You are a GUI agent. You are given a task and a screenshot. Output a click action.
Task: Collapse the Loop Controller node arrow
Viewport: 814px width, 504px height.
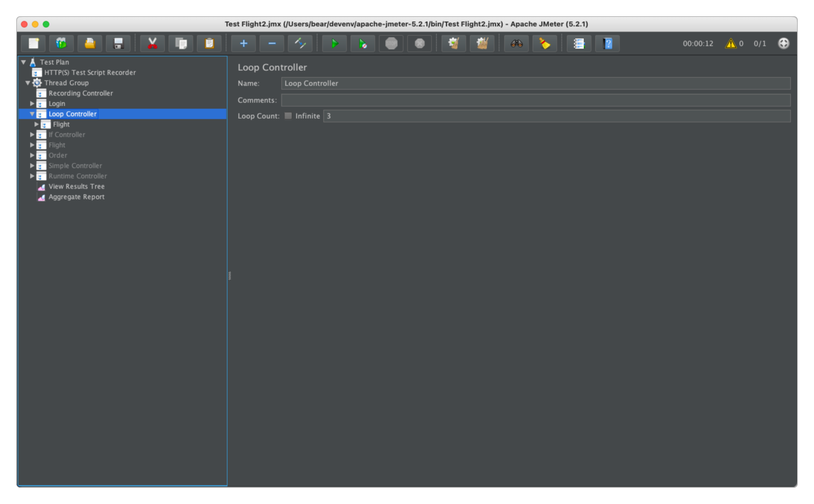[x=32, y=114]
